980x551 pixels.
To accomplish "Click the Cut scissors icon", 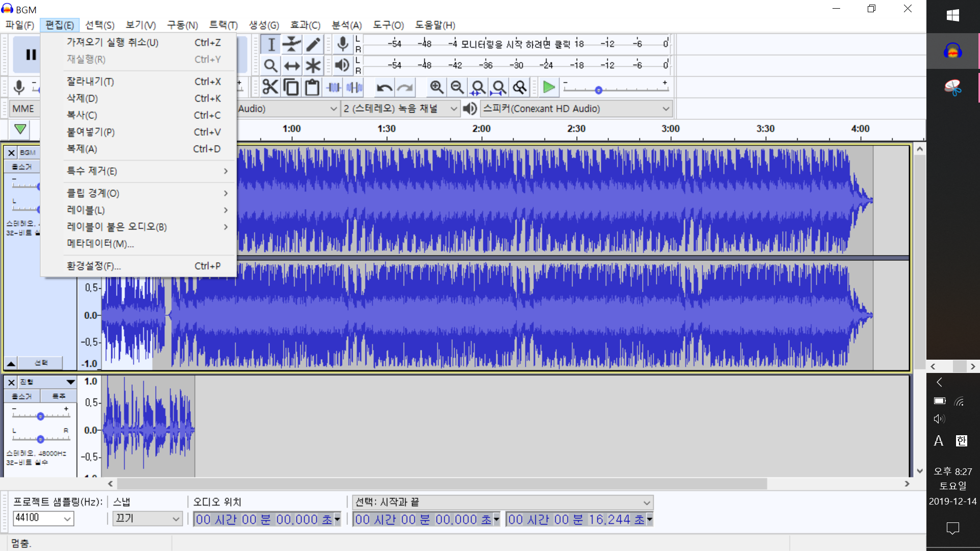I will coord(270,87).
